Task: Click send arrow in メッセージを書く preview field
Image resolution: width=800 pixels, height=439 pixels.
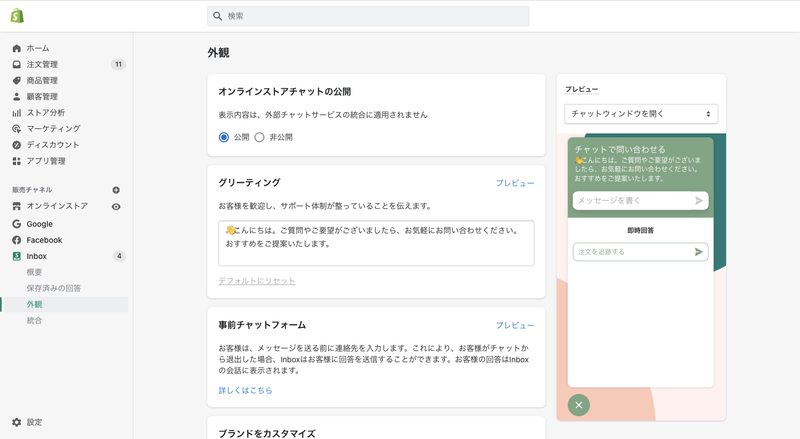Action: click(x=699, y=201)
